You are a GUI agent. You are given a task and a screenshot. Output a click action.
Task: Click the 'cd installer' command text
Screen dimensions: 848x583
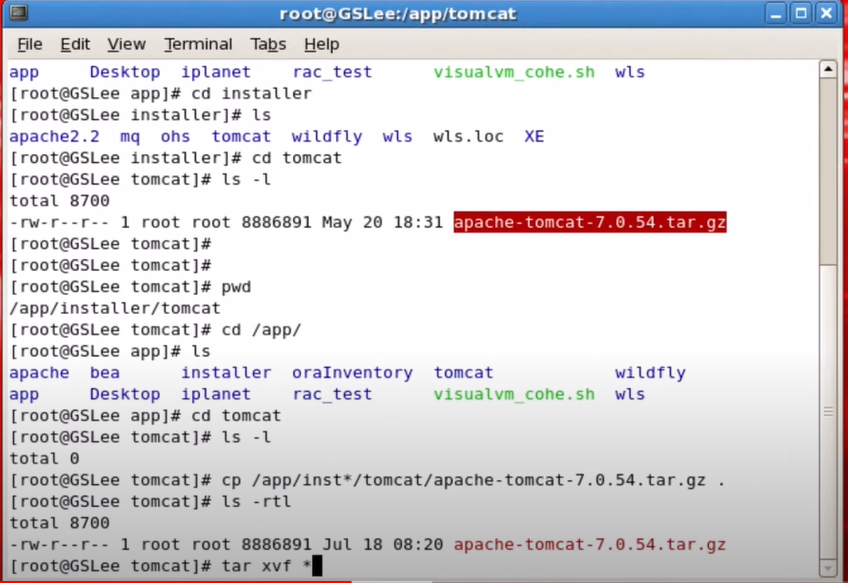click(251, 94)
